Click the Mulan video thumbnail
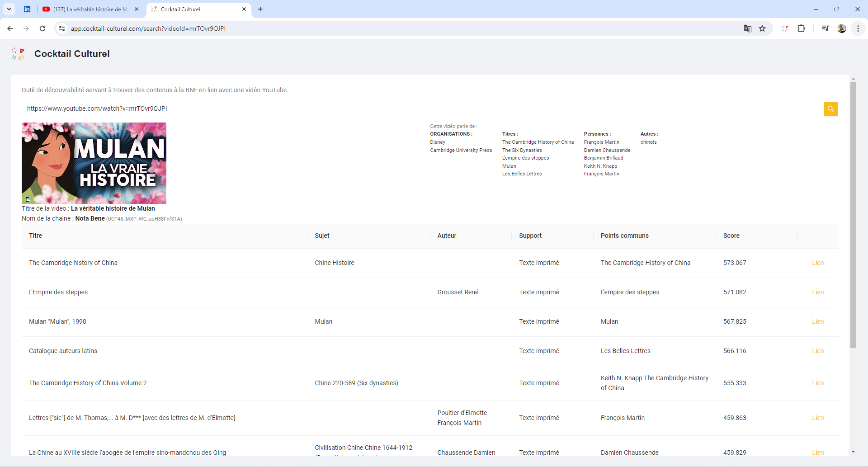This screenshot has width=868, height=467. [x=94, y=163]
